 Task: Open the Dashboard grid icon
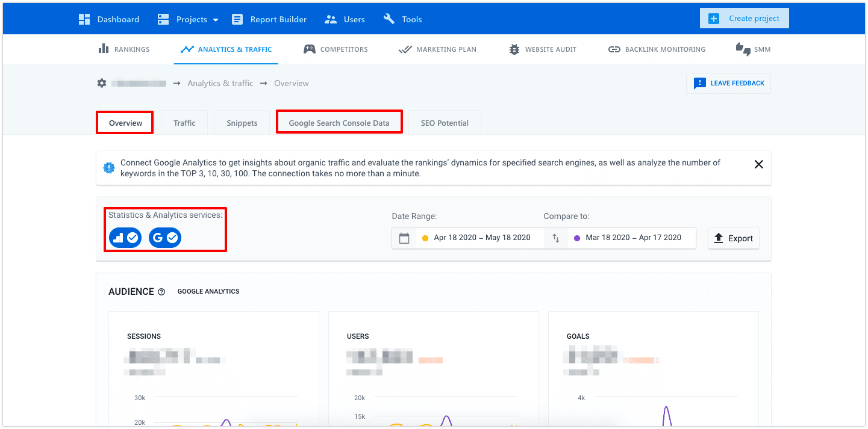click(x=84, y=19)
